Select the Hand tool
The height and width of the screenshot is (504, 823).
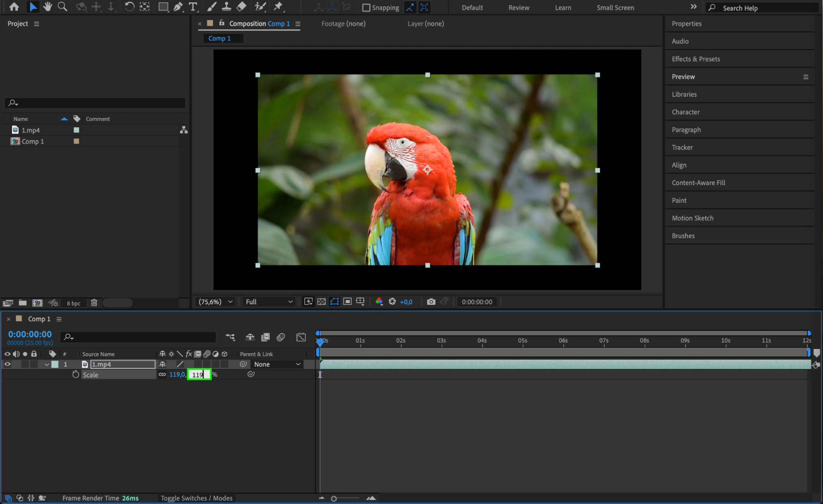pos(47,7)
